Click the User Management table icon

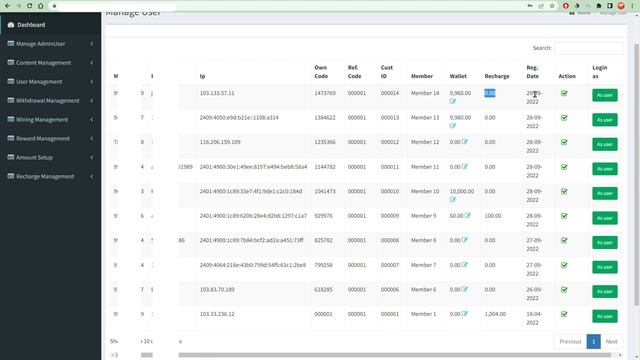click(11, 82)
